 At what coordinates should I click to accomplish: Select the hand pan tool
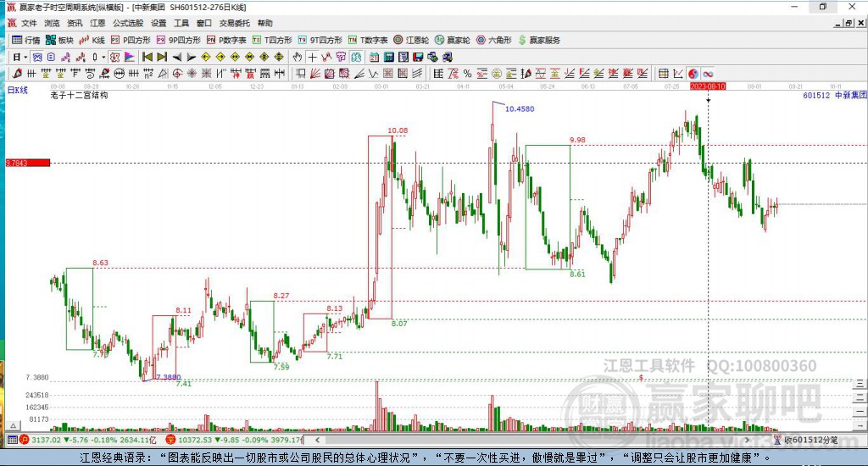pyautogui.click(x=298, y=57)
